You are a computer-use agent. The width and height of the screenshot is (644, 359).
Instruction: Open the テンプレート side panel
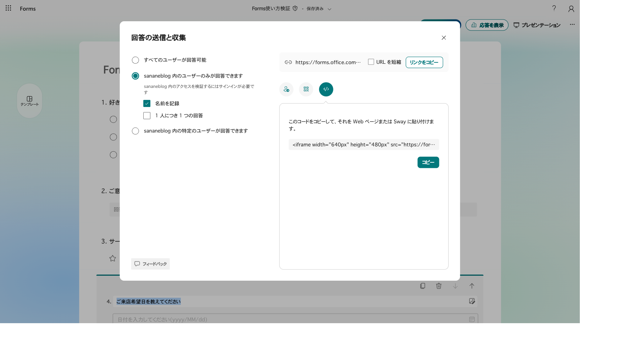click(29, 101)
